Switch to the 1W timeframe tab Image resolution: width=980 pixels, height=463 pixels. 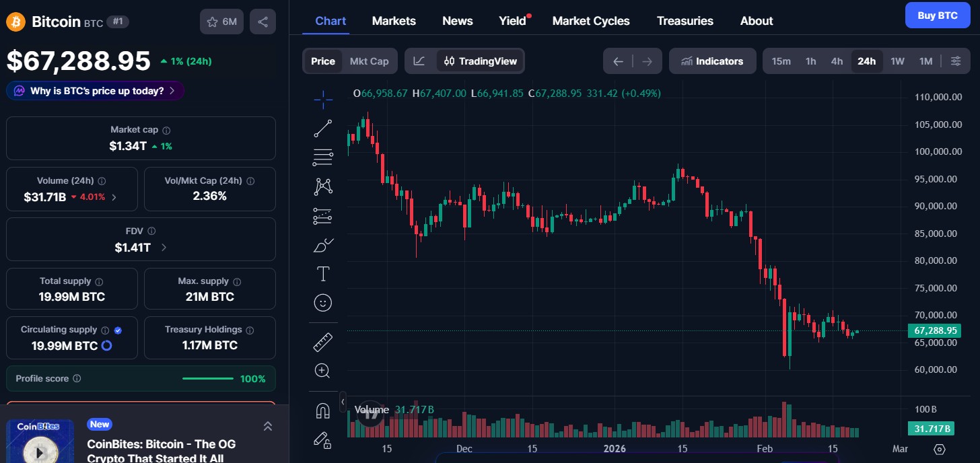897,61
